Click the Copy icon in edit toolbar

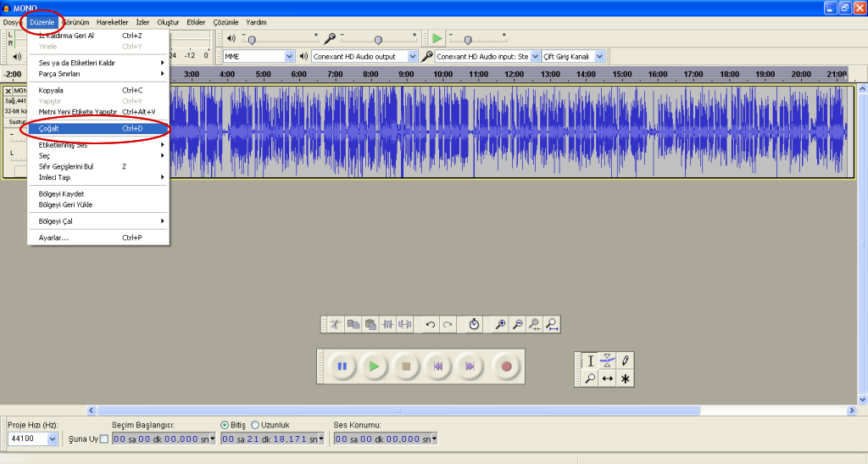[353, 325]
